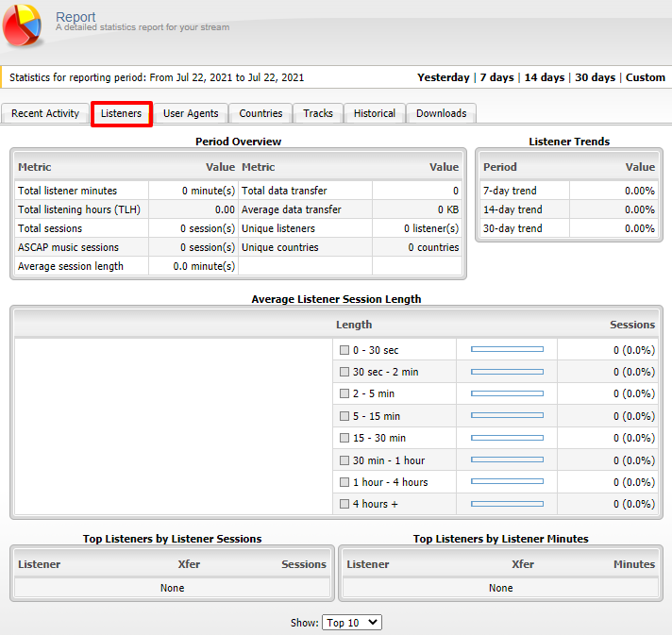Image resolution: width=672 pixels, height=635 pixels.
Task: Enable the 1 hour - 4 hours checkbox
Action: [344, 482]
